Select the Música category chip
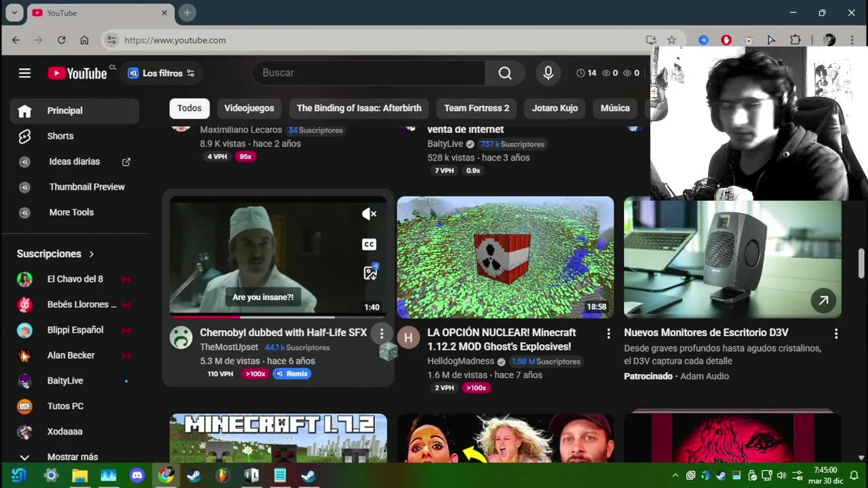 tap(615, 108)
